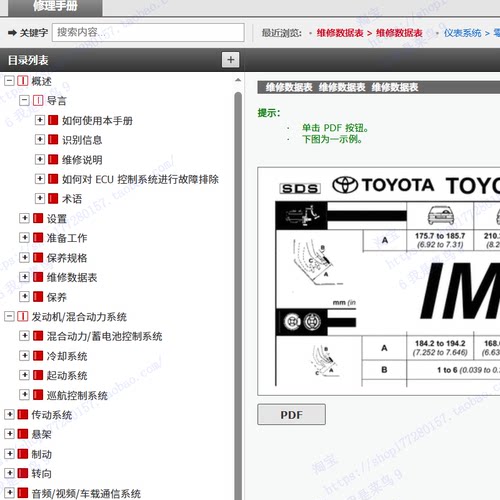Expand 混合动力/蓄电池控制系统 node
500x500 pixels.
[x=24, y=336]
